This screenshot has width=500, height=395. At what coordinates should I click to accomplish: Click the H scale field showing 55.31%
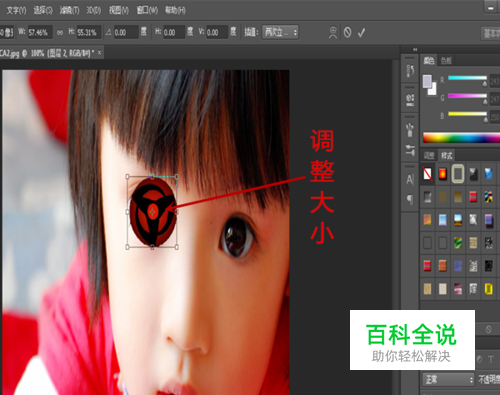(x=89, y=32)
